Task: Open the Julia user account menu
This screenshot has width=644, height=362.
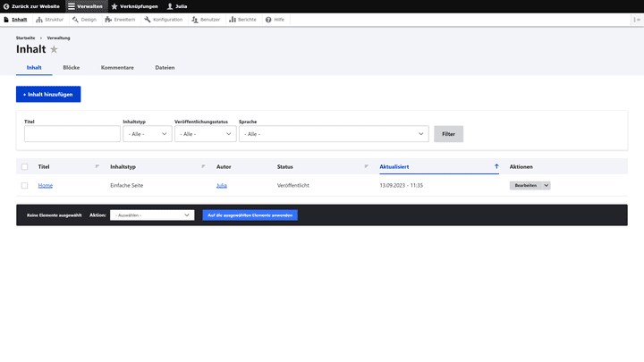Action: click(x=177, y=6)
